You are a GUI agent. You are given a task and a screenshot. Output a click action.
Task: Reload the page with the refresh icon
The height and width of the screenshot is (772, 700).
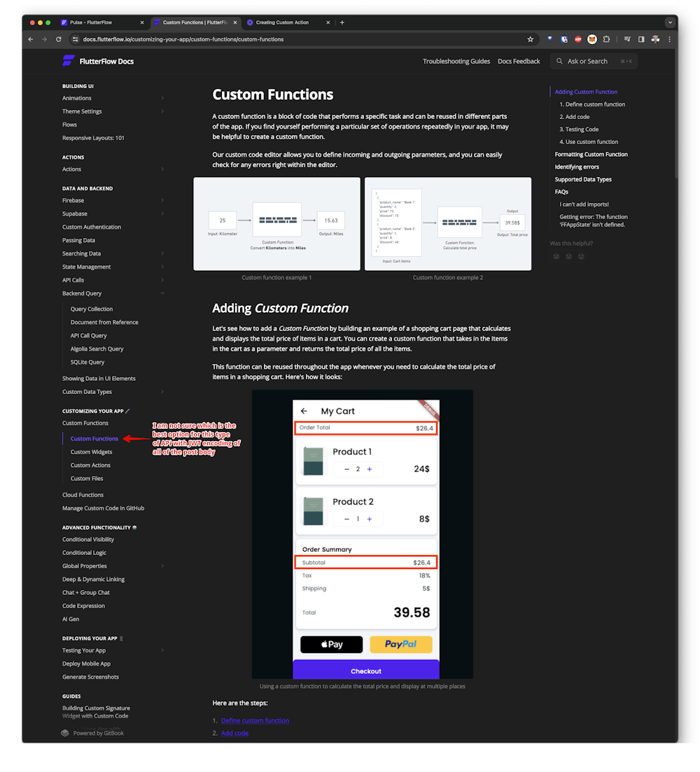pos(59,39)
